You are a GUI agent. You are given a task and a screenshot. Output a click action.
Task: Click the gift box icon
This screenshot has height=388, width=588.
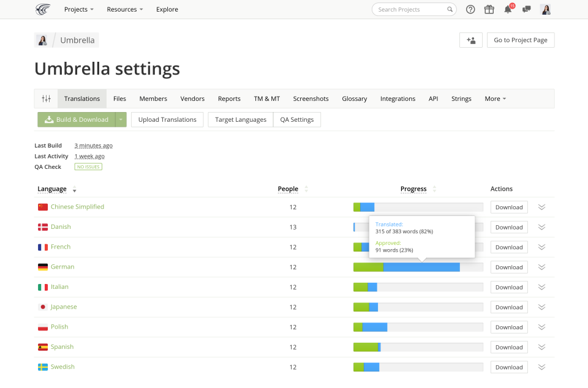[489, 9]
